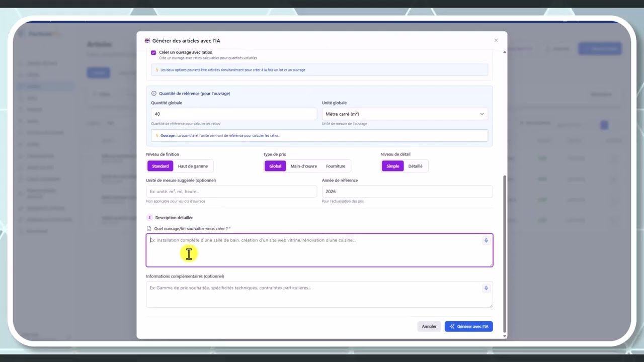The image size is (644, 362).
Task: Select "Standard" finish level
Action: pos(160,166)
